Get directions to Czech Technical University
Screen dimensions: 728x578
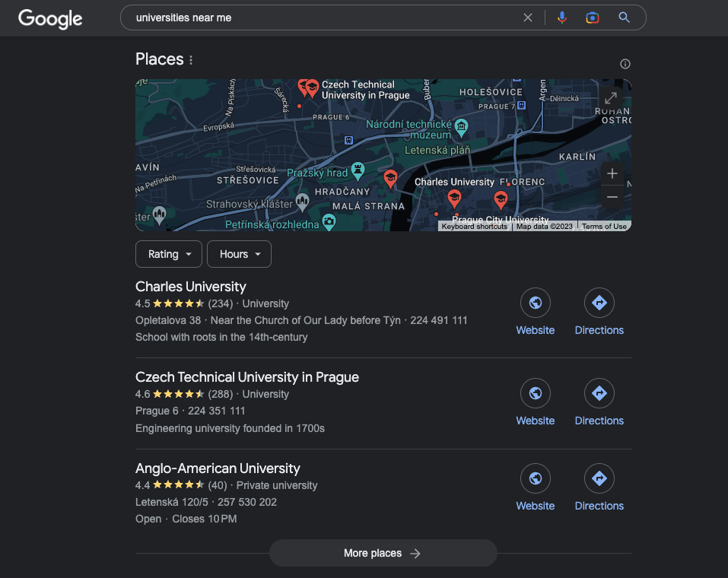pos(599,402)
